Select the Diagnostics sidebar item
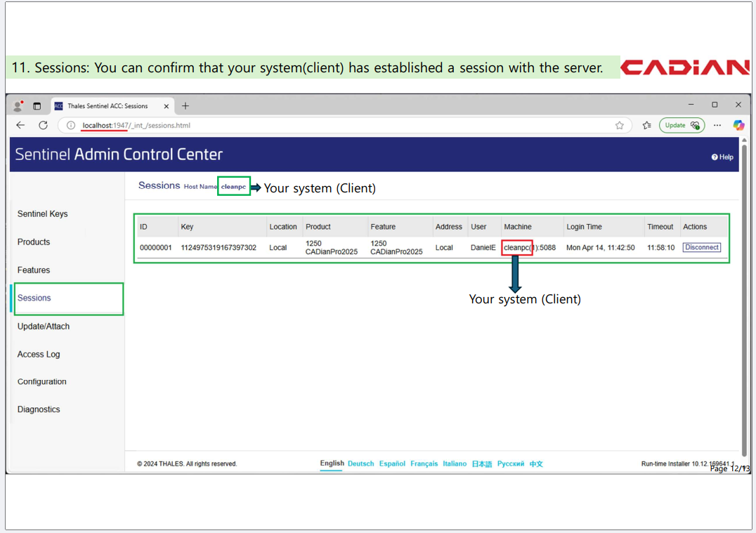 (x=39, y=409)
